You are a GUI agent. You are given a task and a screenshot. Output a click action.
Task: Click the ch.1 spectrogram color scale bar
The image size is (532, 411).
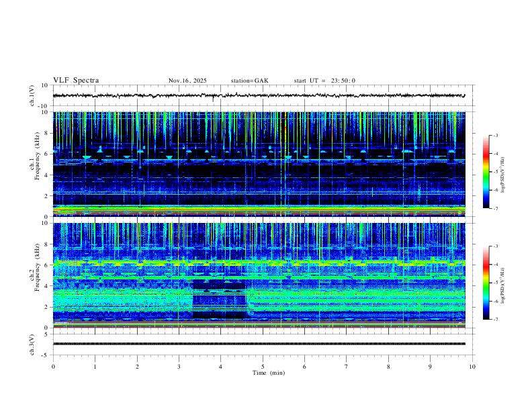tap(486, 172)
